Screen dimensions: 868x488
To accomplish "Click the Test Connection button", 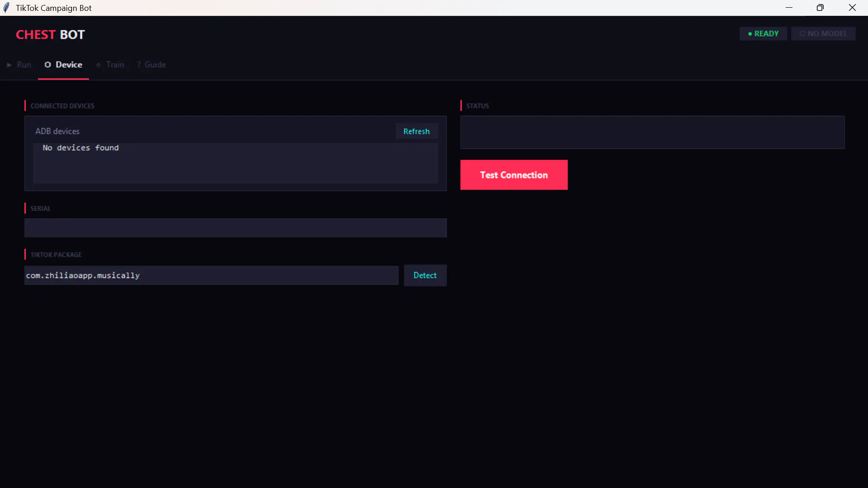I will point(514,175).
